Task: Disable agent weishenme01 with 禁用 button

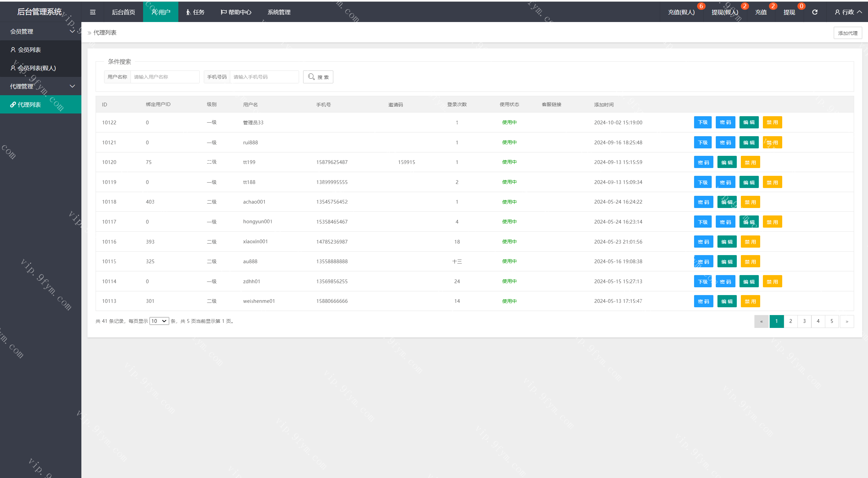Action: pyautogui.click(x=750, y=301)
